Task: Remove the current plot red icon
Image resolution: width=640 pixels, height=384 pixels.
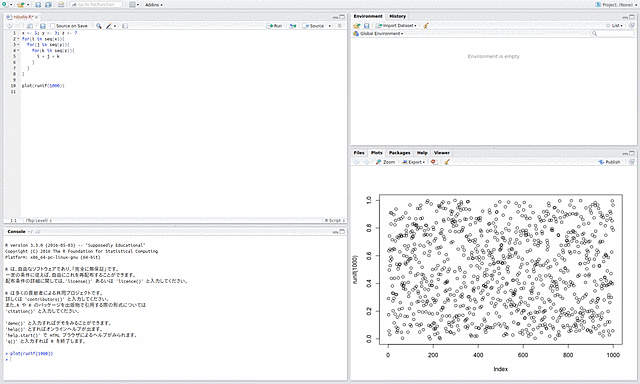Action: pyautogui.click(x=433, y=162)
